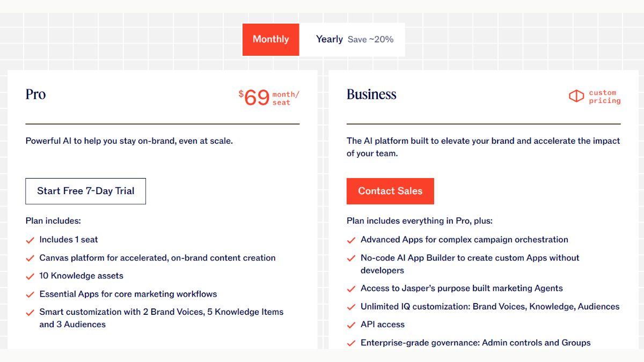
Task: Click the Business plan heading
Action: tap(371, 94)
